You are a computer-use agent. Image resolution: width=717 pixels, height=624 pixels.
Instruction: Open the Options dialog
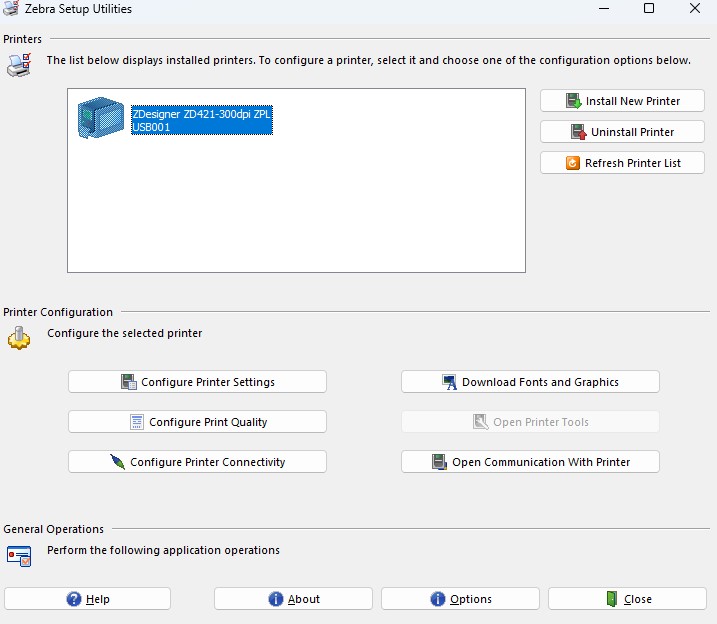pos(460,599)
